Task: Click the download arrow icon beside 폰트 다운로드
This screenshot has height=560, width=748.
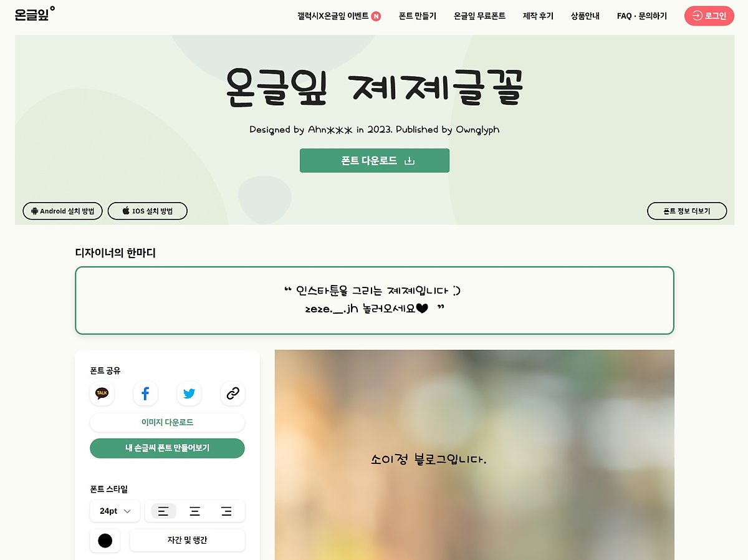Action: [410, 161]
